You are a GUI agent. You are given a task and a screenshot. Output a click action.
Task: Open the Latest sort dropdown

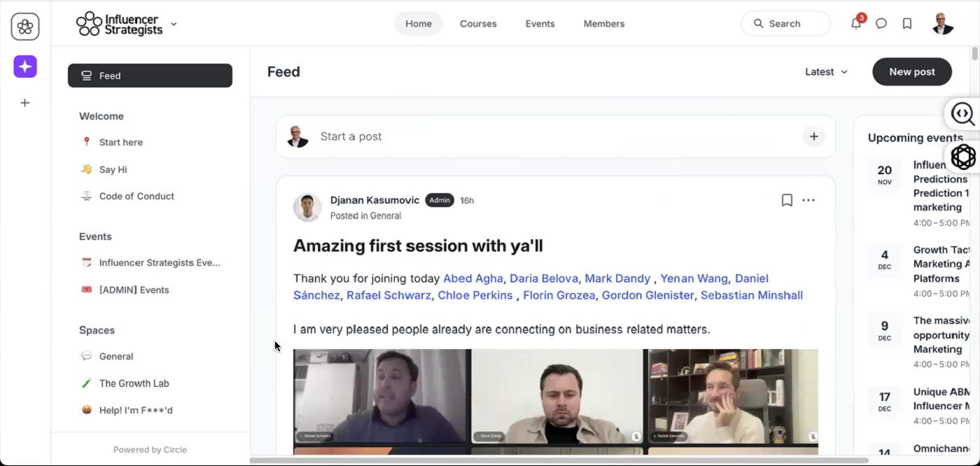pos(826,72)
